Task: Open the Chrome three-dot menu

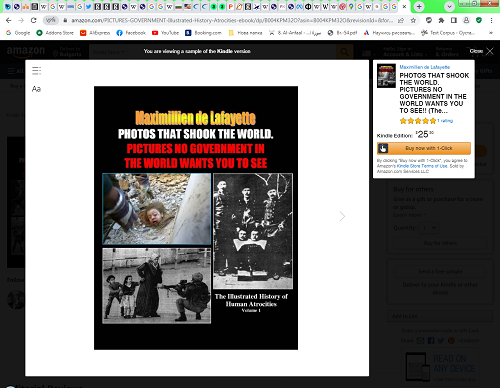Action: tap(491, 20)
